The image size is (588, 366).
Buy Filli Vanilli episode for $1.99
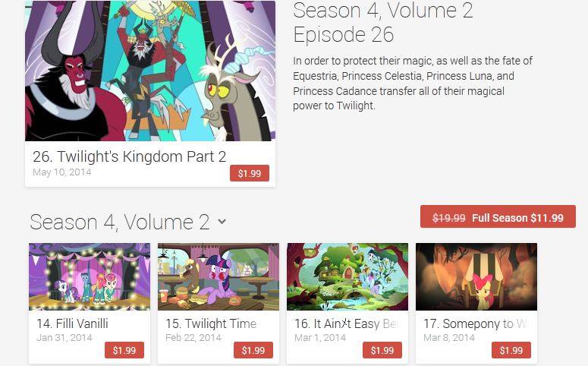tap(124, 350)
